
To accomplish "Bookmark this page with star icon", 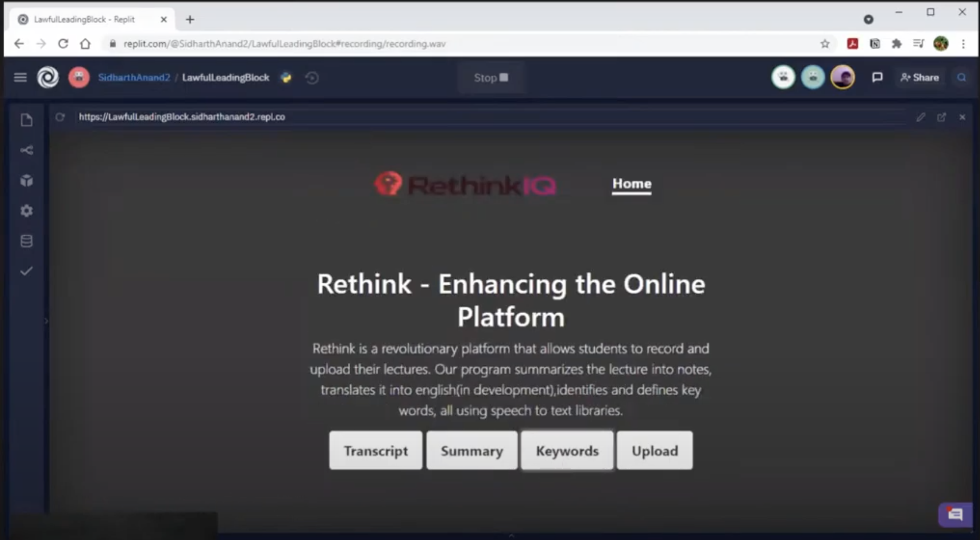I will point(825,44).
